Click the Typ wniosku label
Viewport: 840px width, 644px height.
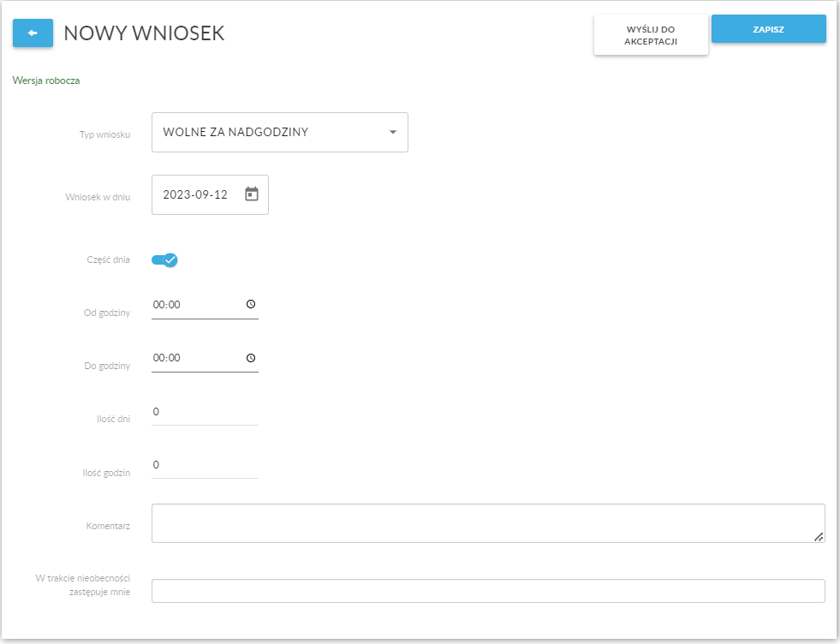pyautogui.click(x=105, y=134)
